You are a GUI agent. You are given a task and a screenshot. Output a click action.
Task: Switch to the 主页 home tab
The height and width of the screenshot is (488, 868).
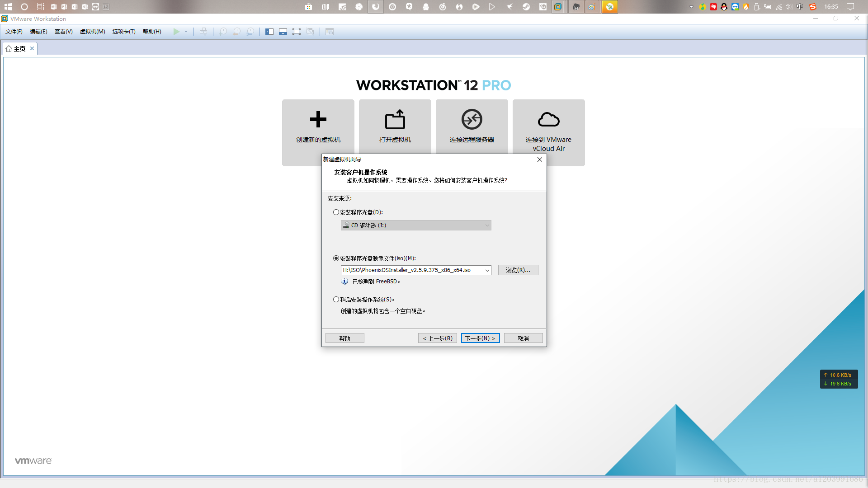coord(19,49)
